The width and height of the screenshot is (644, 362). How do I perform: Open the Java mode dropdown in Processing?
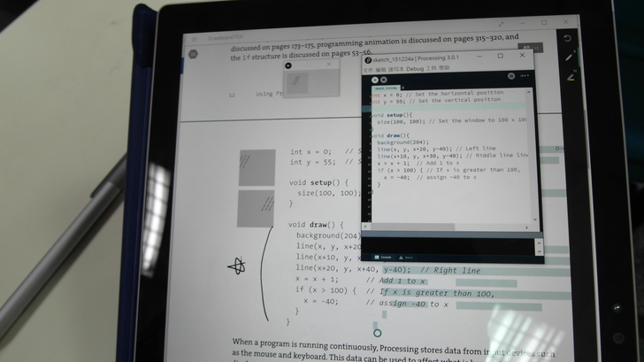(525, 75)
